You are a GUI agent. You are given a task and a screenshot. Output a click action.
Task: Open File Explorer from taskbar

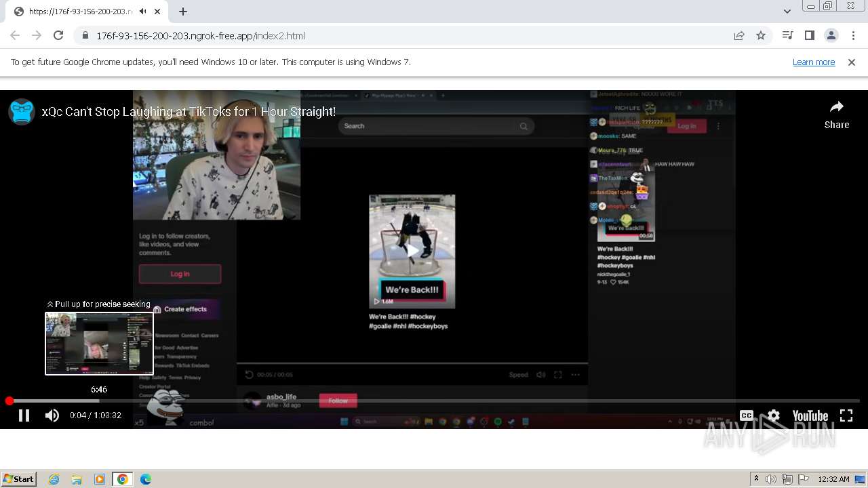pyautogui.click(x=77, y=479)
